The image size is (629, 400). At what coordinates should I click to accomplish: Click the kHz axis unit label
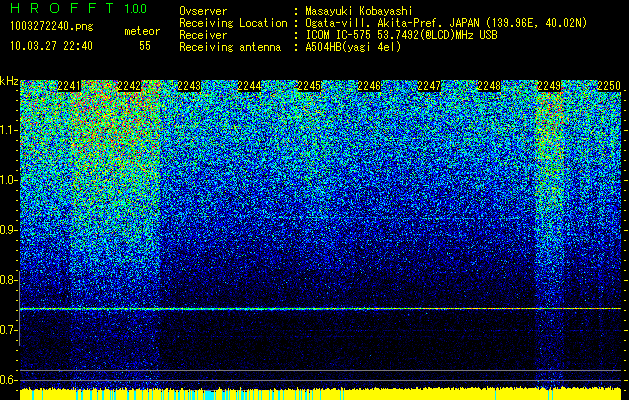(9, 81)
